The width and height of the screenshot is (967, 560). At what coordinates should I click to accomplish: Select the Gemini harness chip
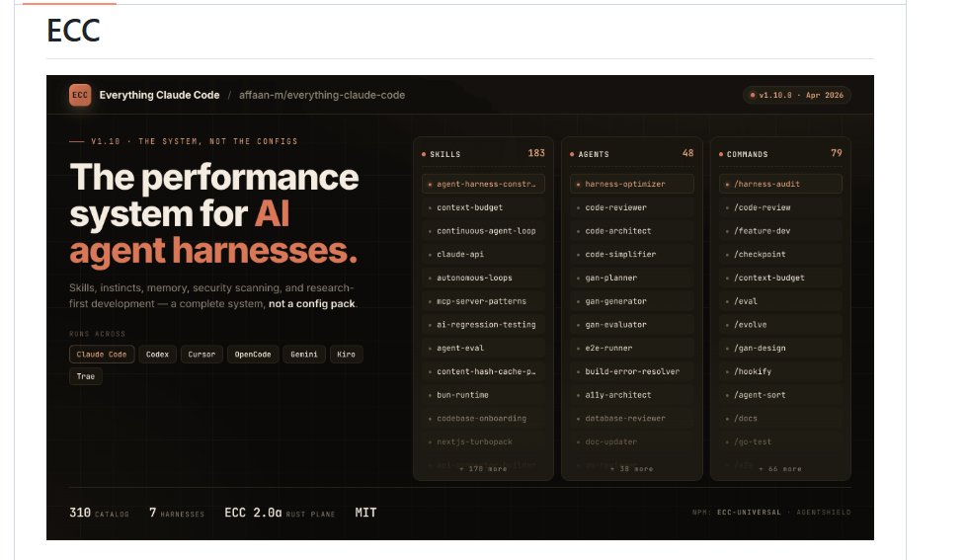coord(304,355)
